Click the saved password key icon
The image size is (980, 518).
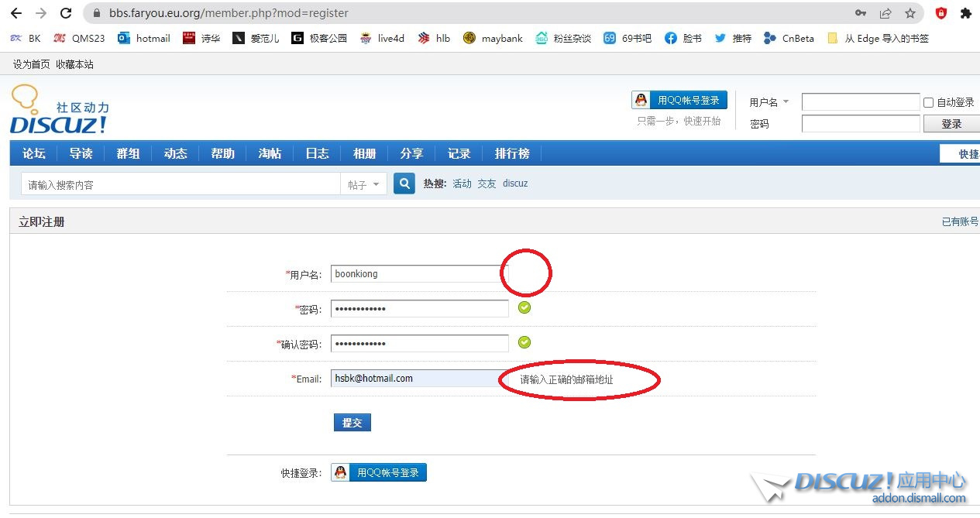(861, 13)
